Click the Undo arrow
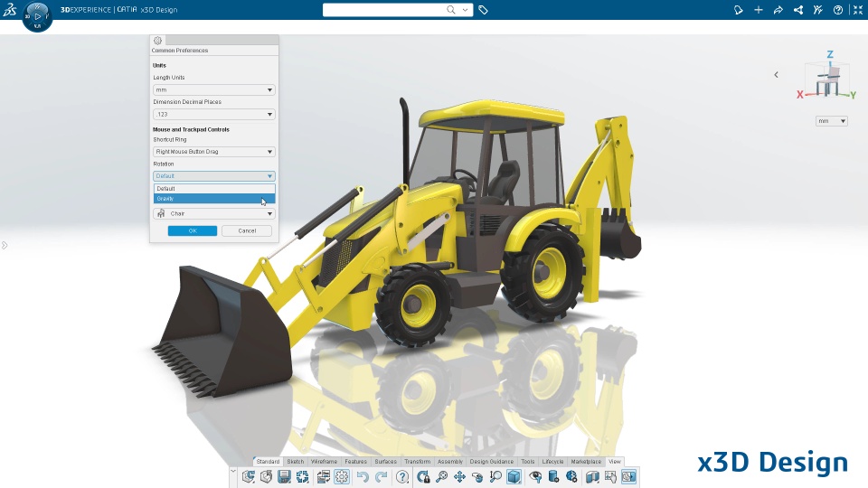 [363, 477]
